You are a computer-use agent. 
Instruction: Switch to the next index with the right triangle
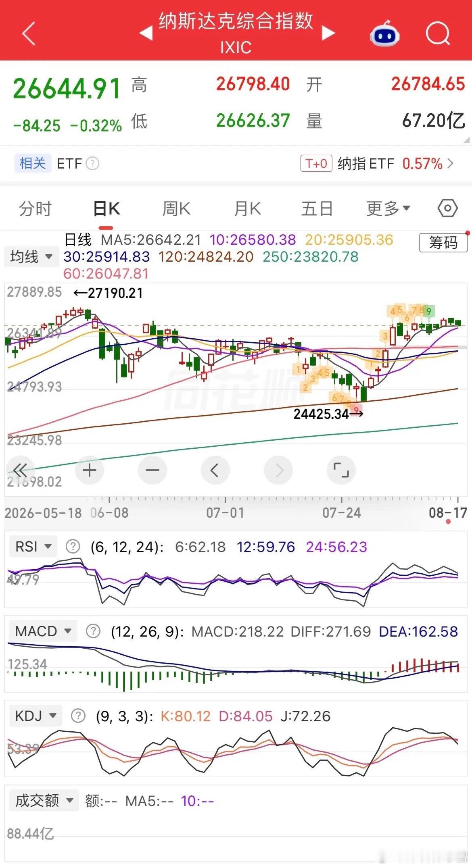[x=328, y=33]
